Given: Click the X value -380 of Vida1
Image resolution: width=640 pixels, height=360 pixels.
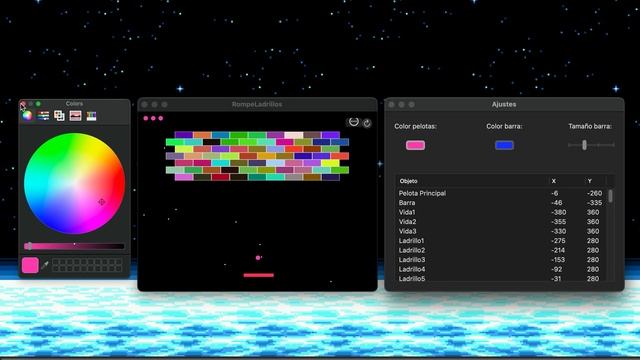Looking at the screenshot, I should click(x=558, y=212).
